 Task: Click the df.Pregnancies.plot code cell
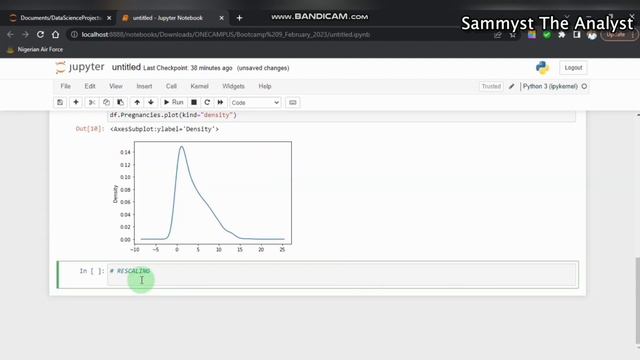(342, 116)
